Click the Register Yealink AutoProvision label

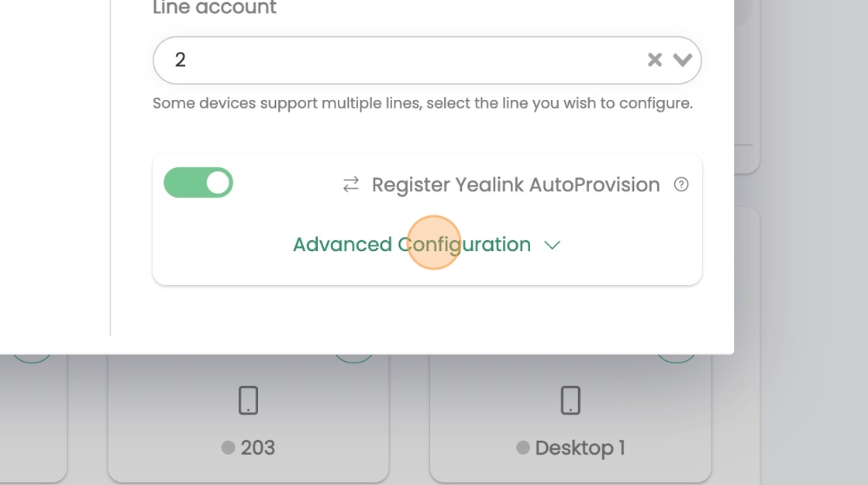(515, 184)
